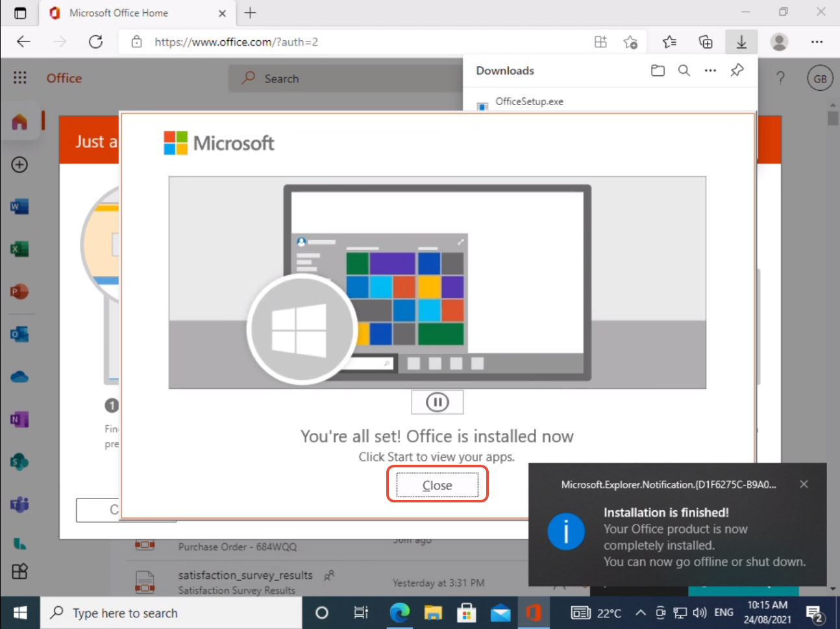Open the Purchase Order - 684WQQ file
The height and width of the screenshot is (629, 840).
(x=238, y=547)
